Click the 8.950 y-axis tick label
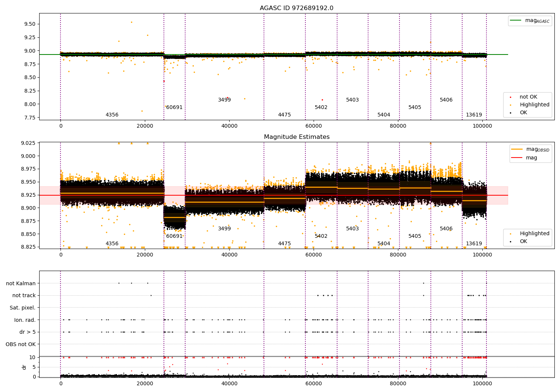 click(28, 182)
